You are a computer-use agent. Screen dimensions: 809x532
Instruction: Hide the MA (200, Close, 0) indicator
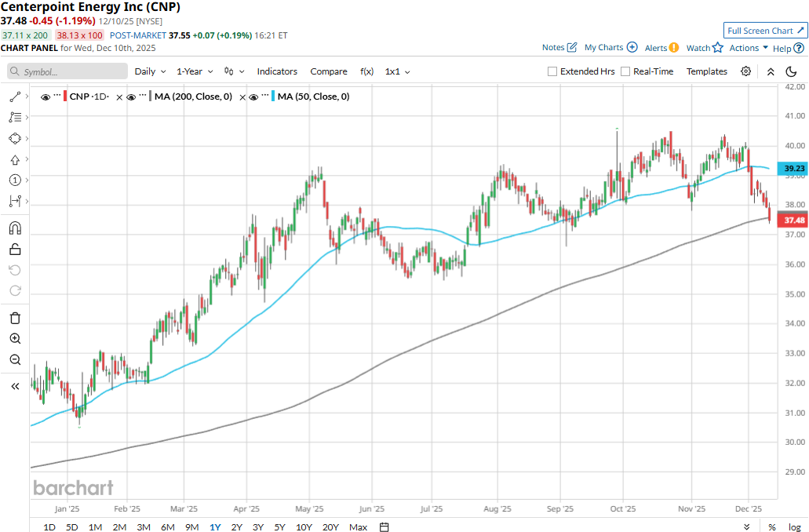(x=132, y=97)
